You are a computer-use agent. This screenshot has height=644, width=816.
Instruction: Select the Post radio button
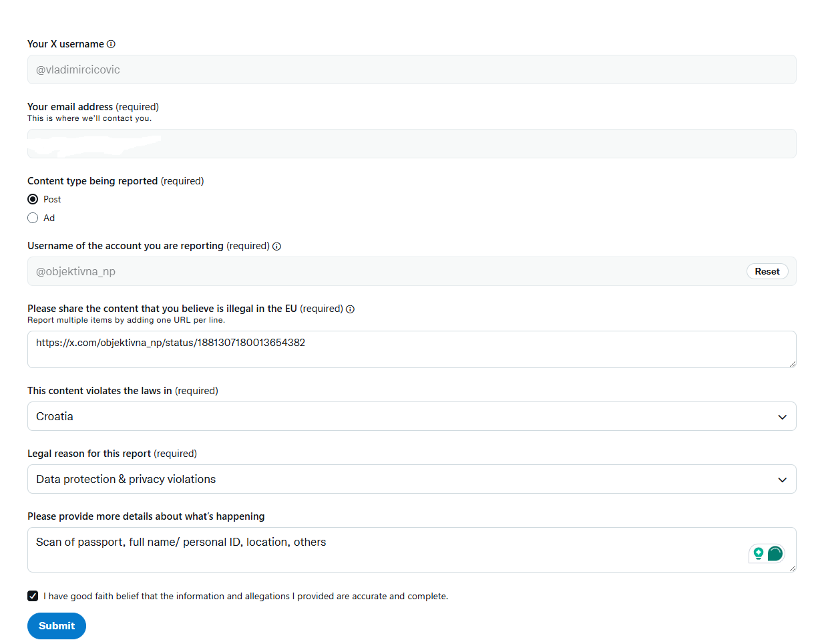click(33, 199)
